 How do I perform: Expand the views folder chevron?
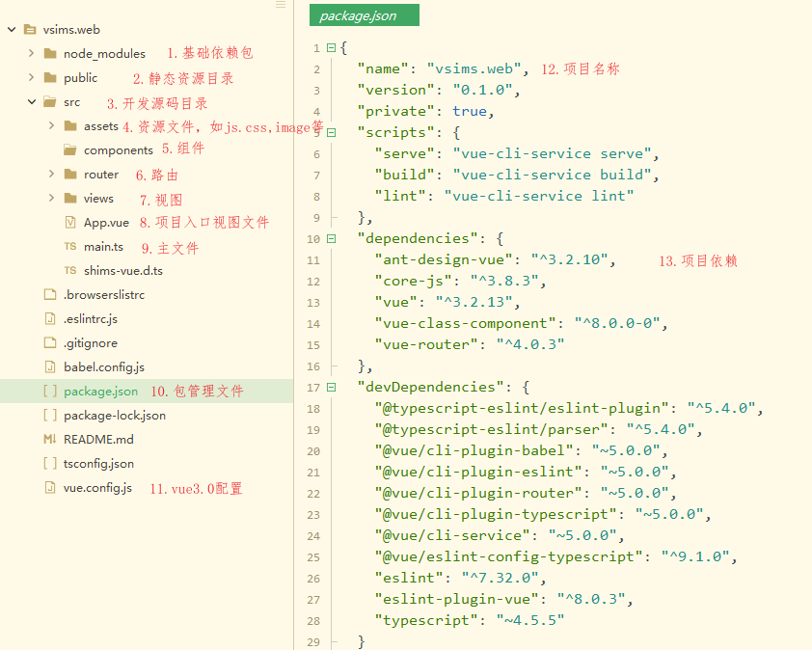pos(51,198)
